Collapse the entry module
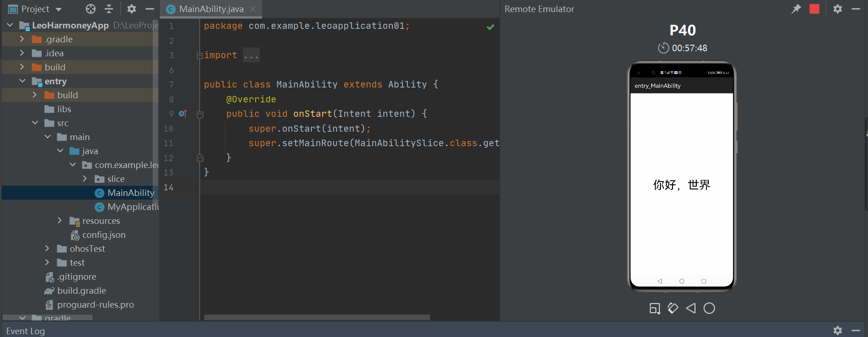The height and width of the screenshot is (337, 868). pos(22,81)
